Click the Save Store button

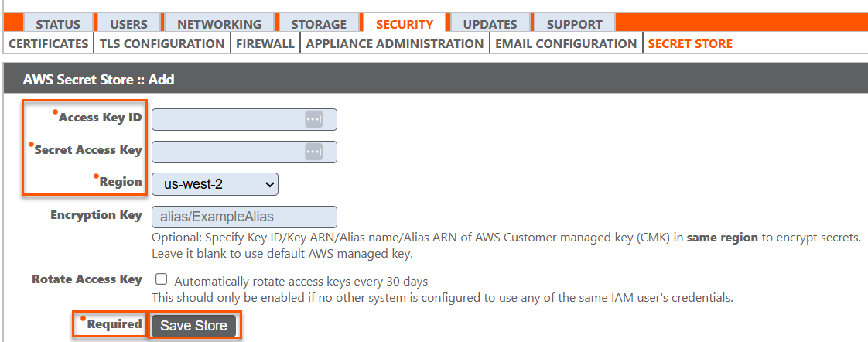click(x=193, y=326)
